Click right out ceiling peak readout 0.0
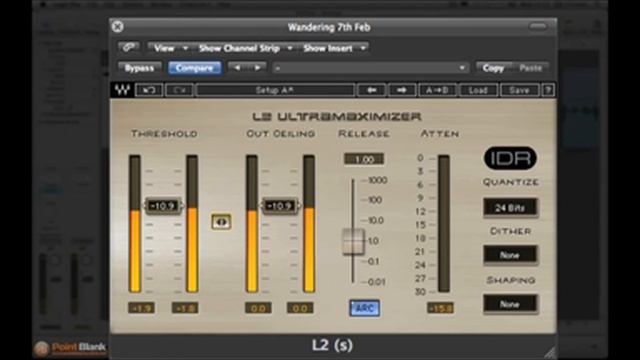 pos(300,308)
